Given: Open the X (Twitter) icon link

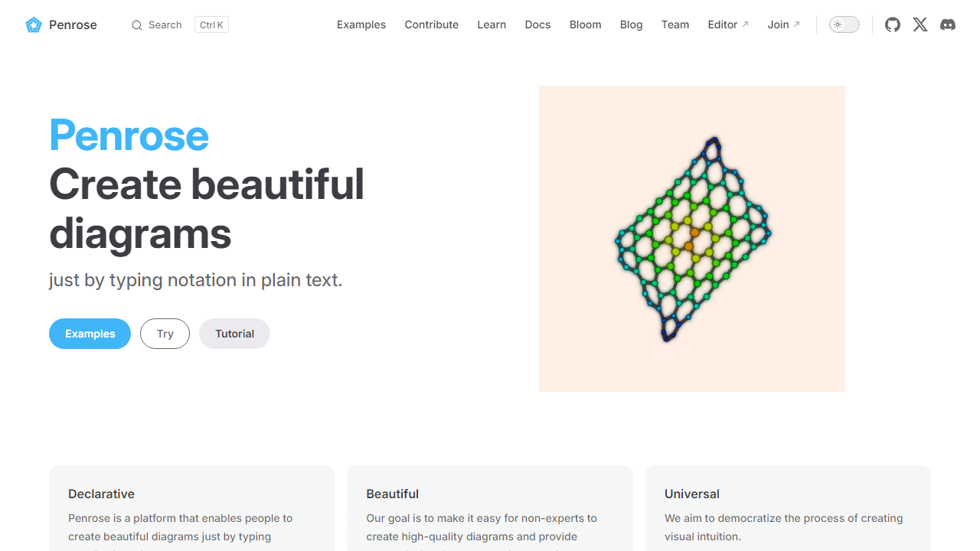Looking at the screenshot, I should [x=920, y=24].
